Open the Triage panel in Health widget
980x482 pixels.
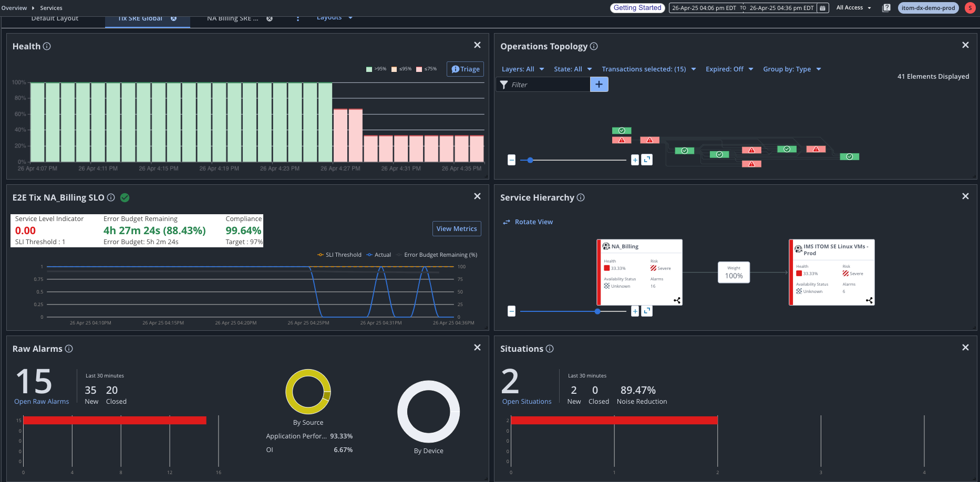coord(465,69)
